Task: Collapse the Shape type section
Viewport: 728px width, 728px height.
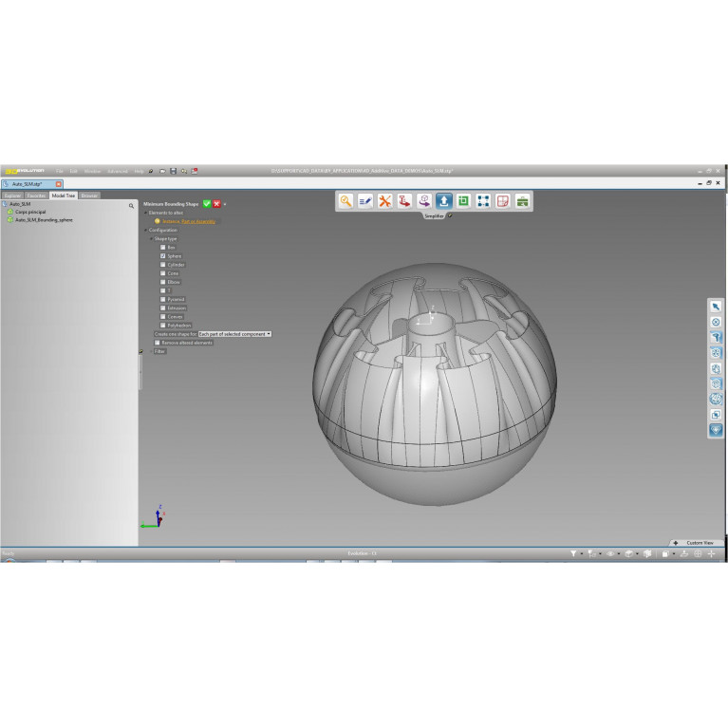Action: (151, 238)
